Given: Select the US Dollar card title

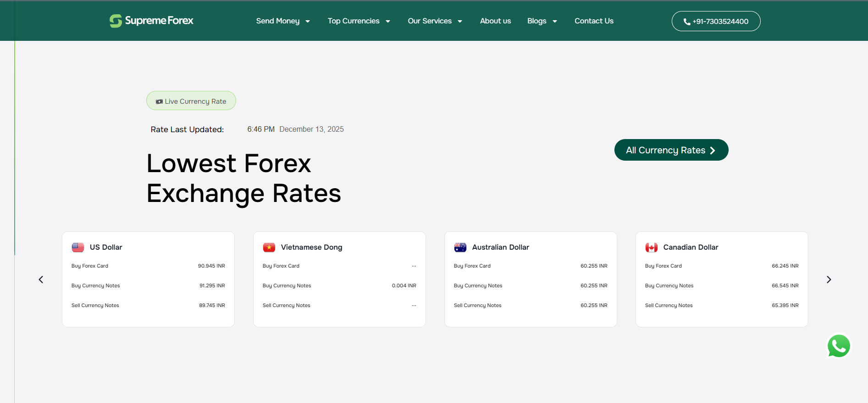Looking at the screenshot, I should pos(106,247).
